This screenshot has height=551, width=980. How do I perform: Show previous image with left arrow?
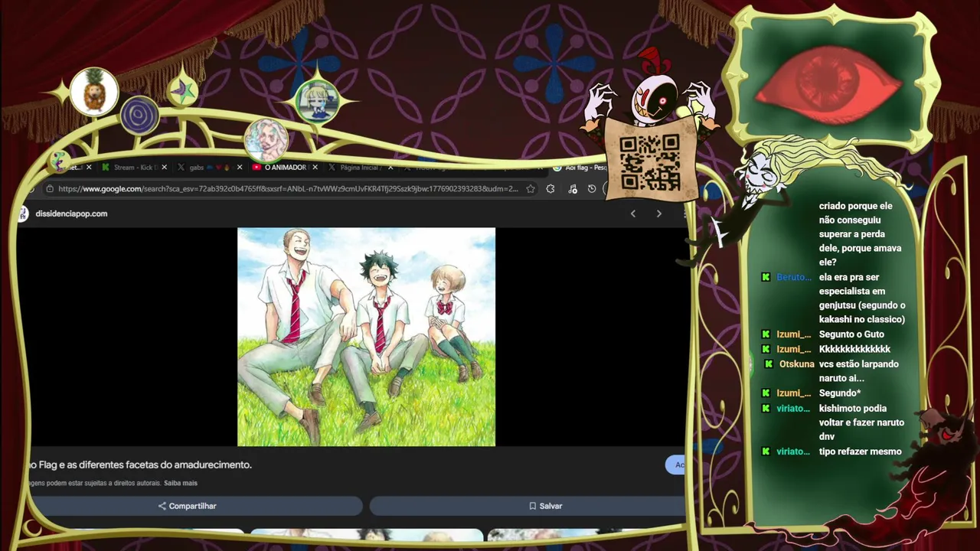(x=632, y=214)
